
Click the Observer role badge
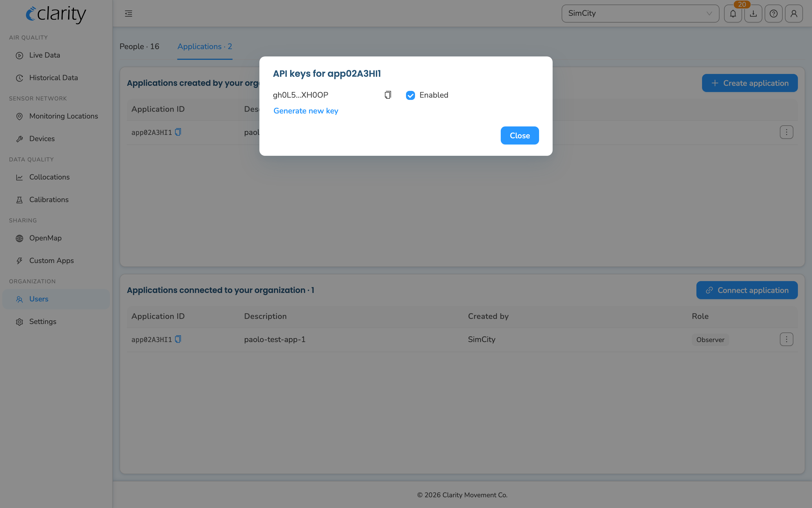point(710,340)
